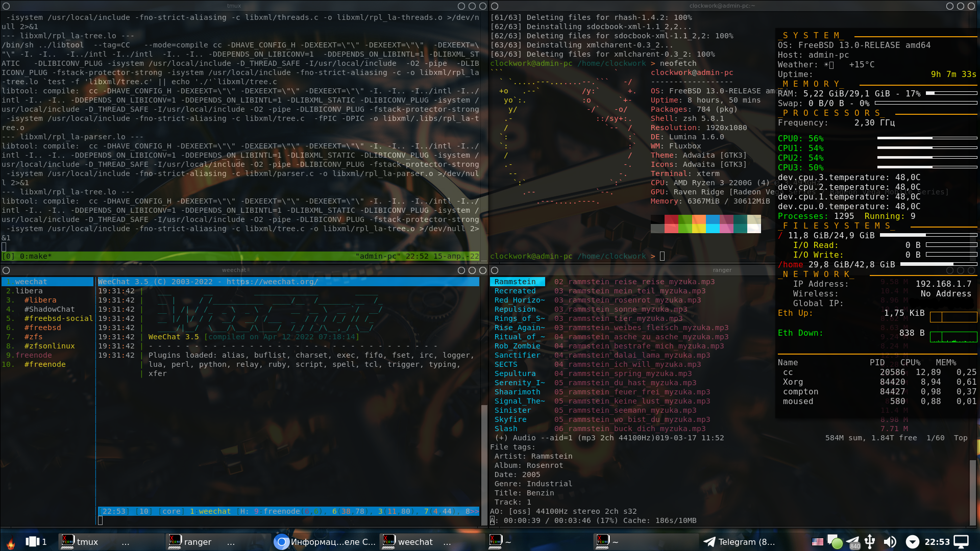Click the US flag keyboard layout icon
The width and height of the screenshot is (980, 551).
click(x=818, y=542)
